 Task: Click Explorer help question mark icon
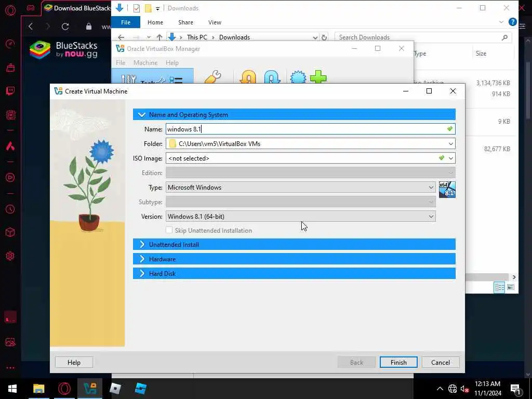tap(513, 22)
